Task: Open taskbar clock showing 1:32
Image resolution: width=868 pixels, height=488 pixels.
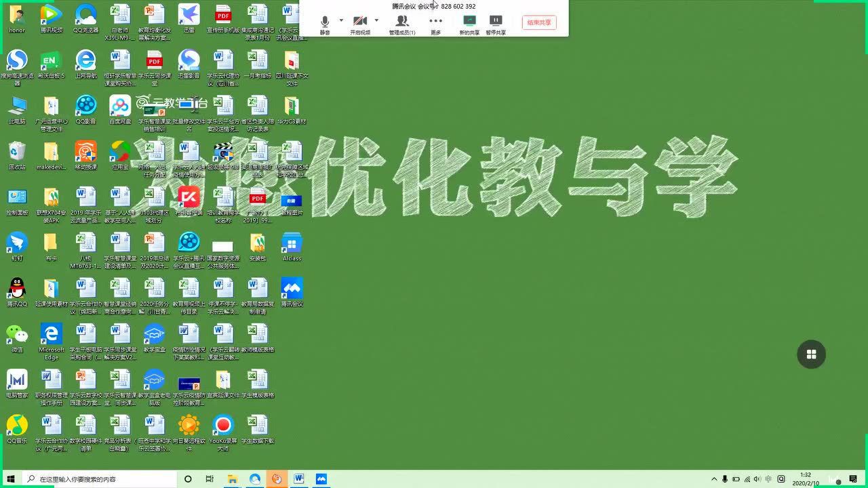Action: 805,479
